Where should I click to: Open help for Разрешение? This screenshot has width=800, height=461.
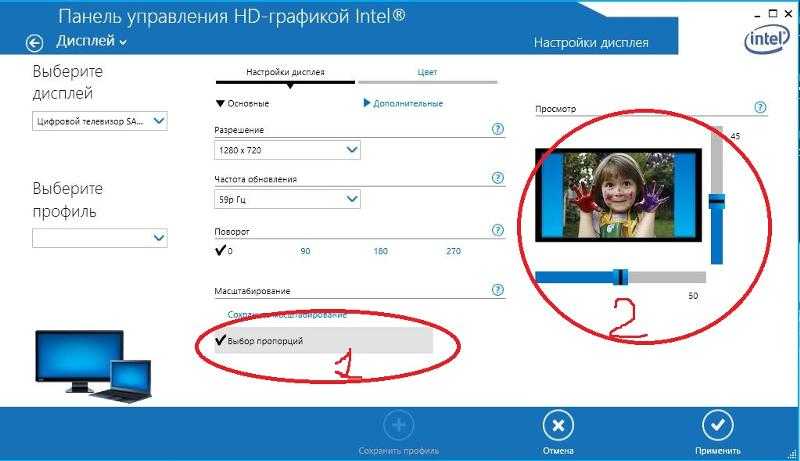point(498,129)
